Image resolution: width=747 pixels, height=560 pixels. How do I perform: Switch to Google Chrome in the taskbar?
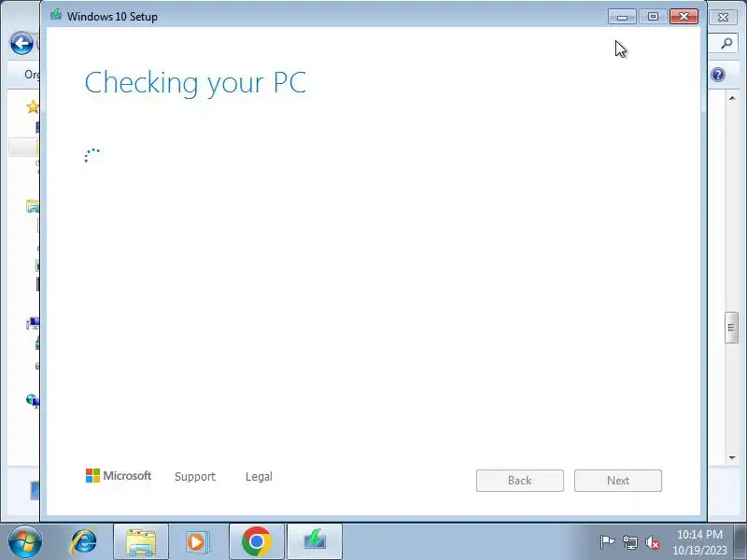[256, 542]
